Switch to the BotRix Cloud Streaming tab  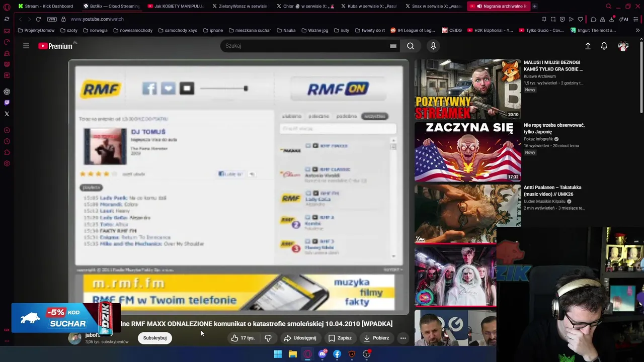point(112,7)
